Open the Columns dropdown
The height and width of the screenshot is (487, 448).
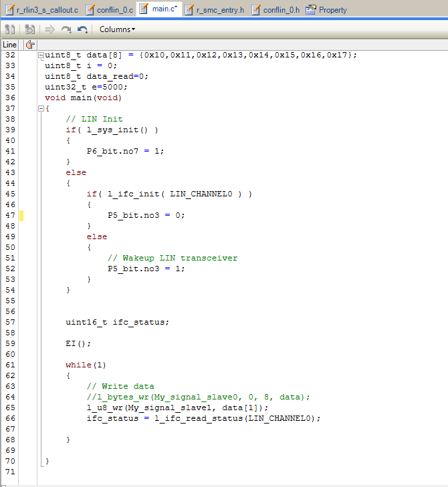tap(117, 29)
